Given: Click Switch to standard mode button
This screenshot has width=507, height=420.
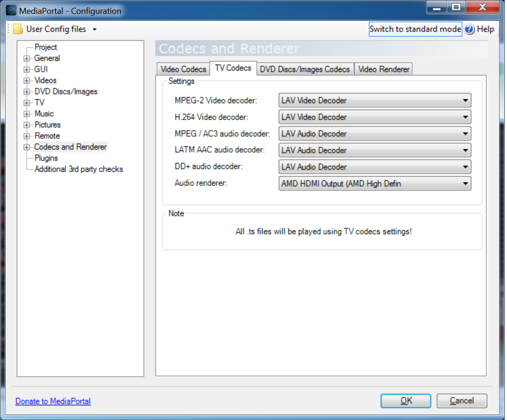Looking at the screenshot, I should [x=415, y=29].
